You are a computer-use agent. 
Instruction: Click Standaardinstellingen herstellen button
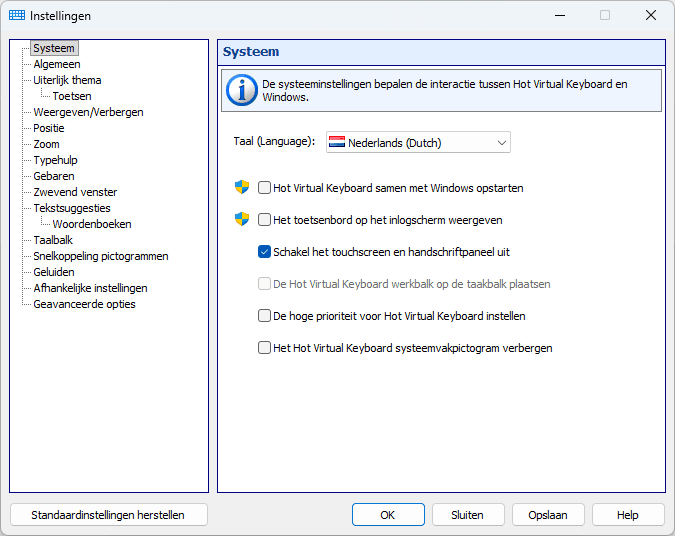coord(108,515)
